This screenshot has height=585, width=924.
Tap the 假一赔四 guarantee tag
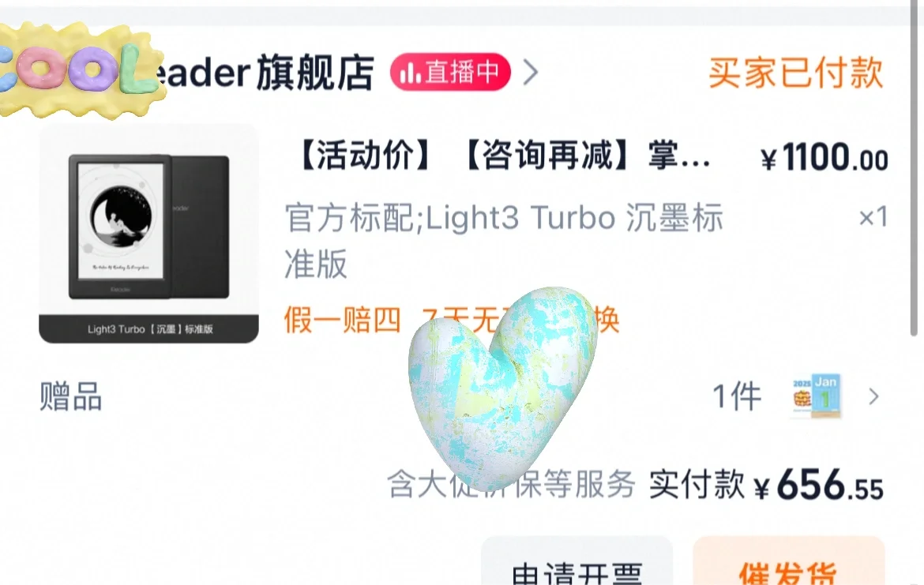coord(343,321)
